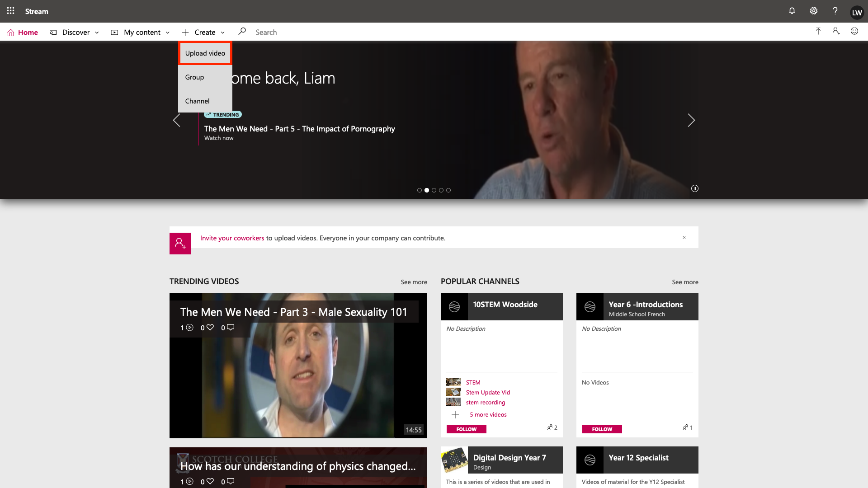This screenshot has width=868, height=488.
Task: Click the feedback smiley icon
Action: click(854, 32)
